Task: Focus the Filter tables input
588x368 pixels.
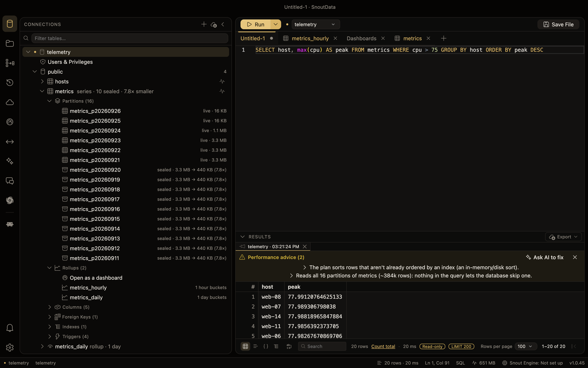Action: coord(130,38)
